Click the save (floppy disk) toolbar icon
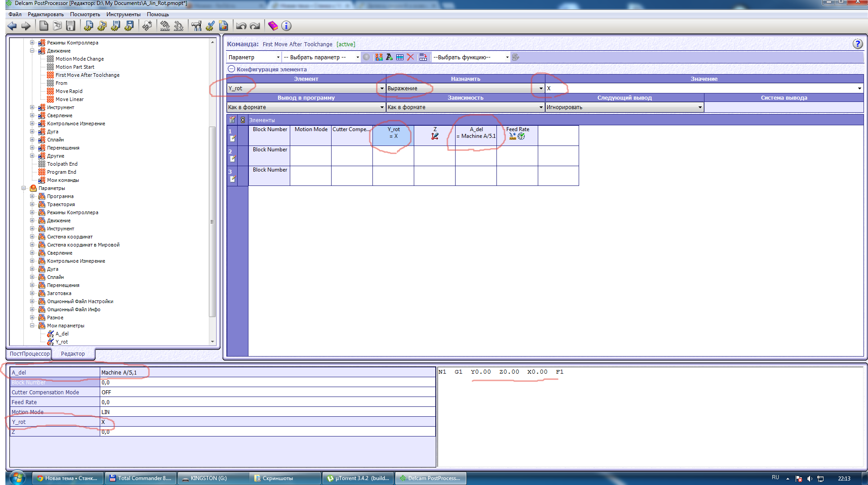This screenshot has width=868, height=485. (71, 26)
